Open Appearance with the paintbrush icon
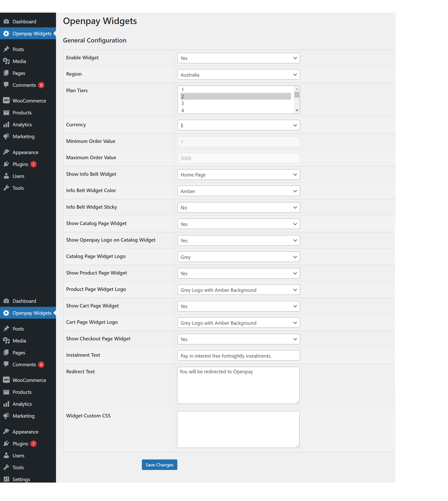This screenshot has height=501, width=448. tap(6, 152)
